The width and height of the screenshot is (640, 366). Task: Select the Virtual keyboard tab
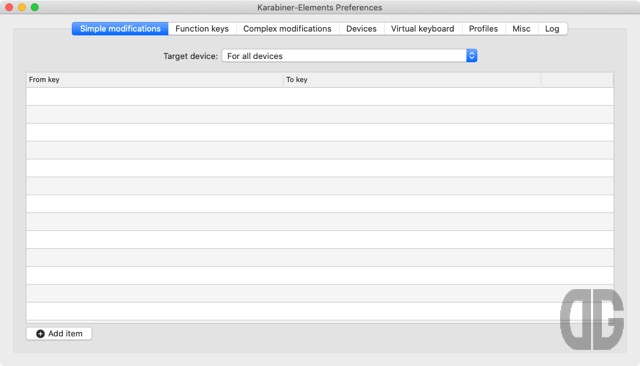point(422,29)
